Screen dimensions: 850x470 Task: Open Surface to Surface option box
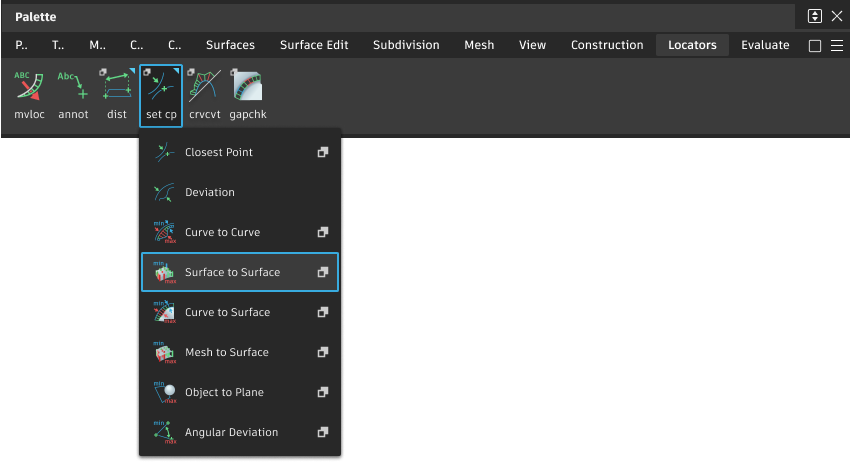tap(323, 272)
